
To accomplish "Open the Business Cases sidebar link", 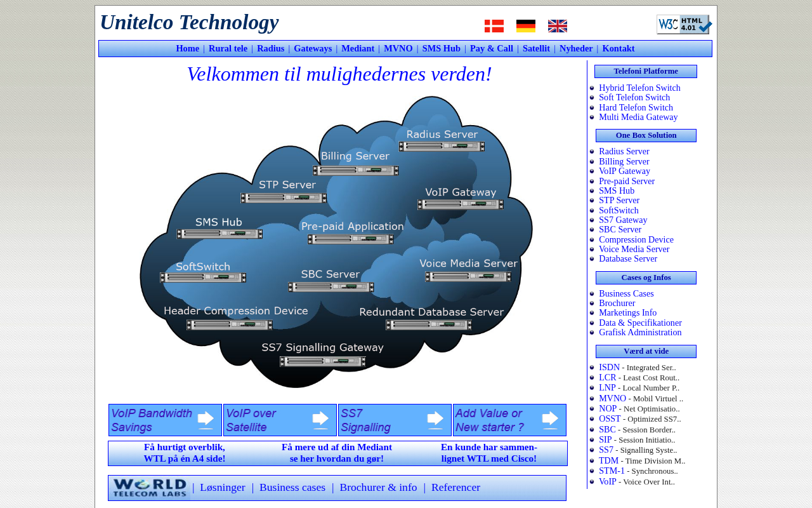I will tap(626, 294).
